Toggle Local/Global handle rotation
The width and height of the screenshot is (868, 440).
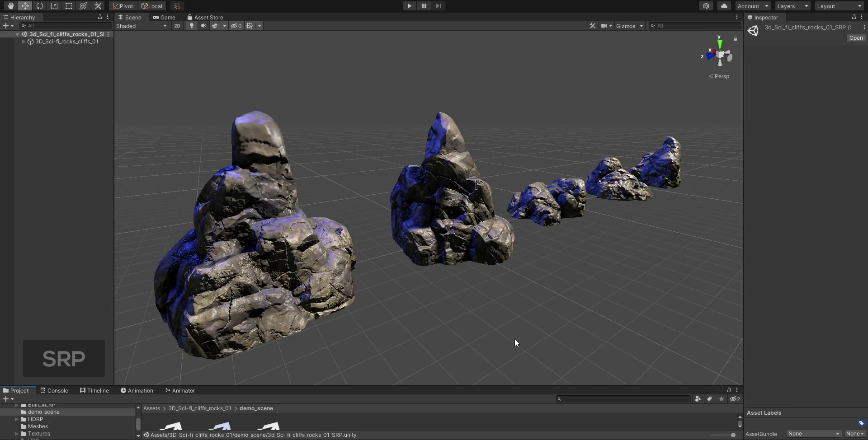(x=152, y=6)
